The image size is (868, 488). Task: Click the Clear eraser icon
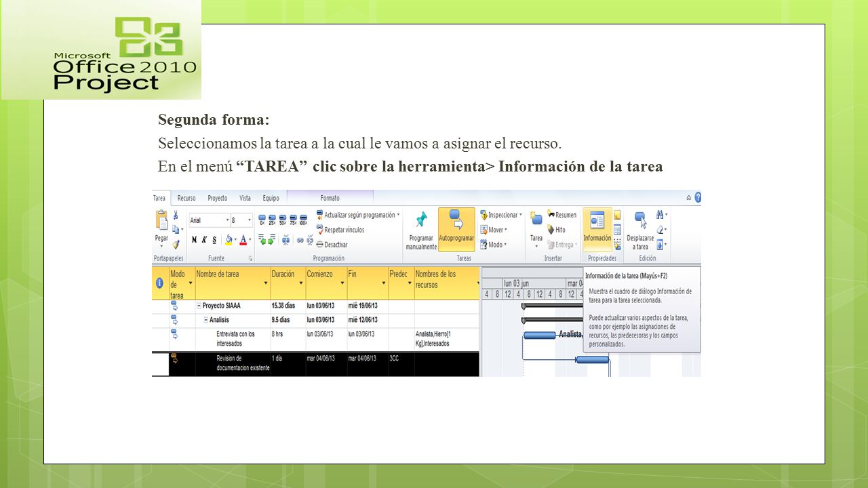(x=661, y=230)
